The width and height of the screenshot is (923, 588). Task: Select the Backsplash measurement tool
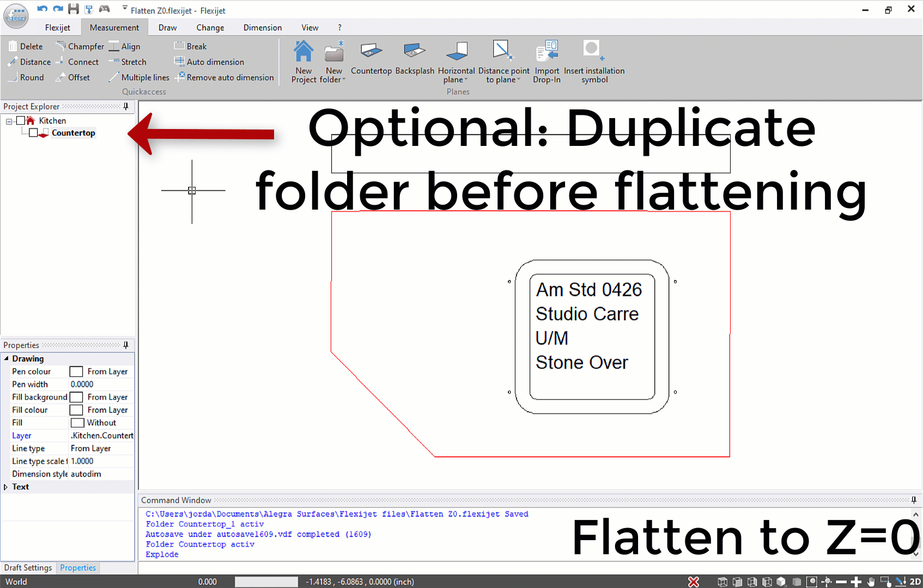(414, 59)
